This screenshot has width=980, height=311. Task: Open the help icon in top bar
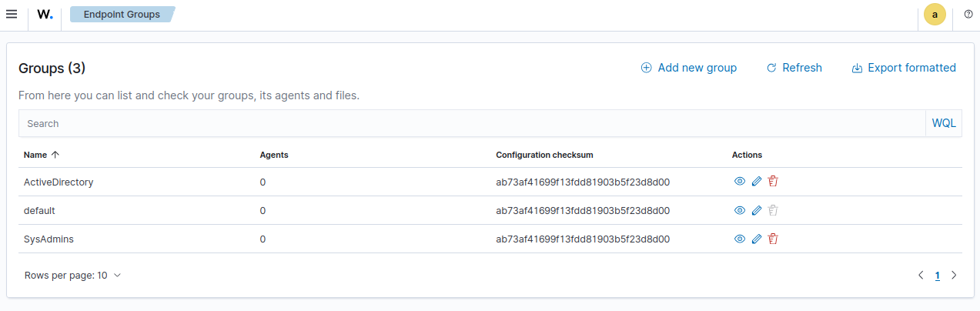click(x=968, y=14)
